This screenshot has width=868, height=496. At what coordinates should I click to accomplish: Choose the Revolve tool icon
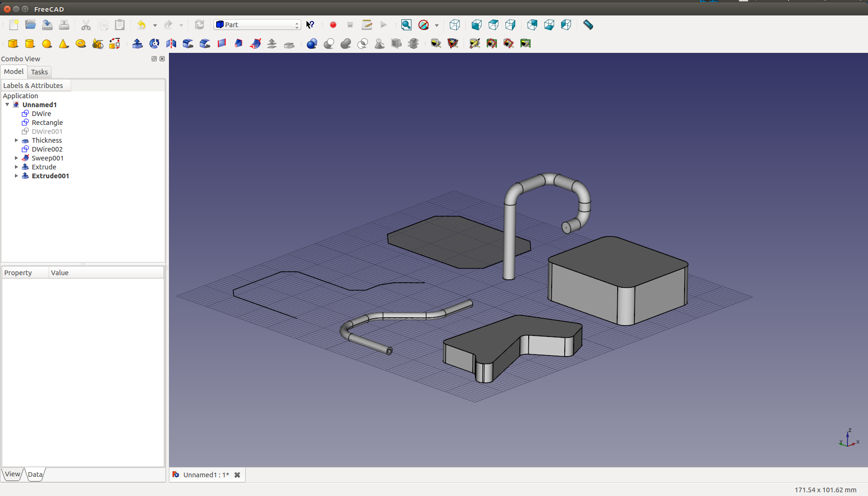pos(154,44)
